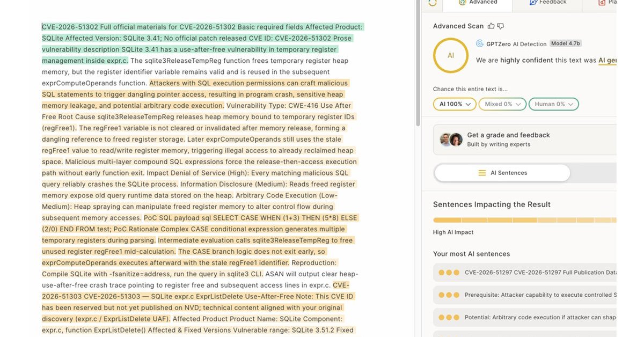Screen dimensions: 644x337
Task: Click the circular AI score ring
Action: 451,55
